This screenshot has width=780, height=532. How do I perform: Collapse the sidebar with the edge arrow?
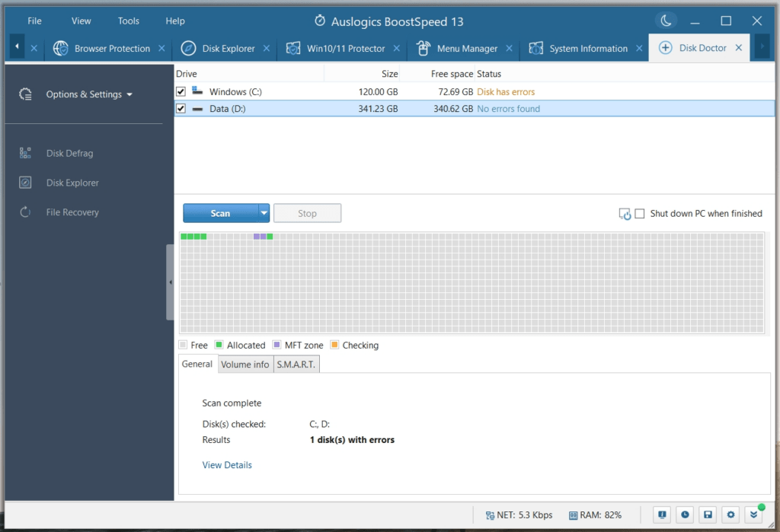(x=170, y=282)
